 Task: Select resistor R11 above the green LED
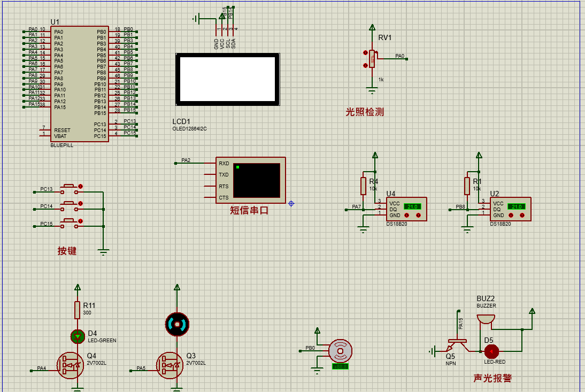tap(77, 310)
